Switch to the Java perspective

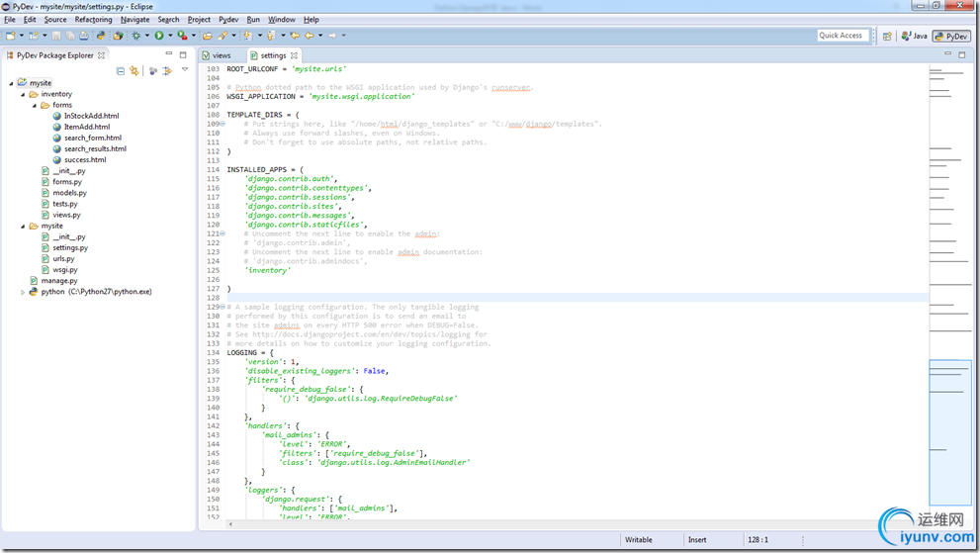pyautogui.click(x=914, y=37)
